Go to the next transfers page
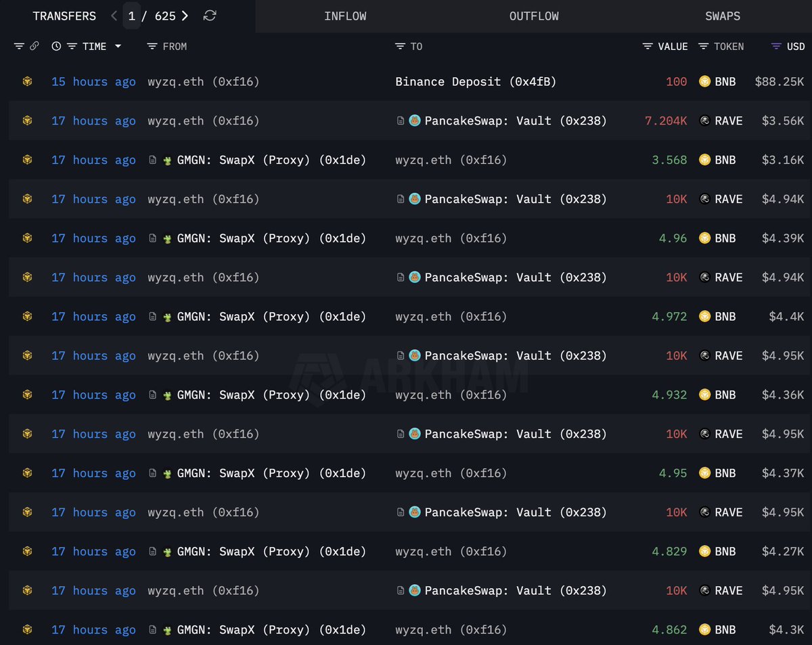This screenshot has width=812, height=645. 185,16
